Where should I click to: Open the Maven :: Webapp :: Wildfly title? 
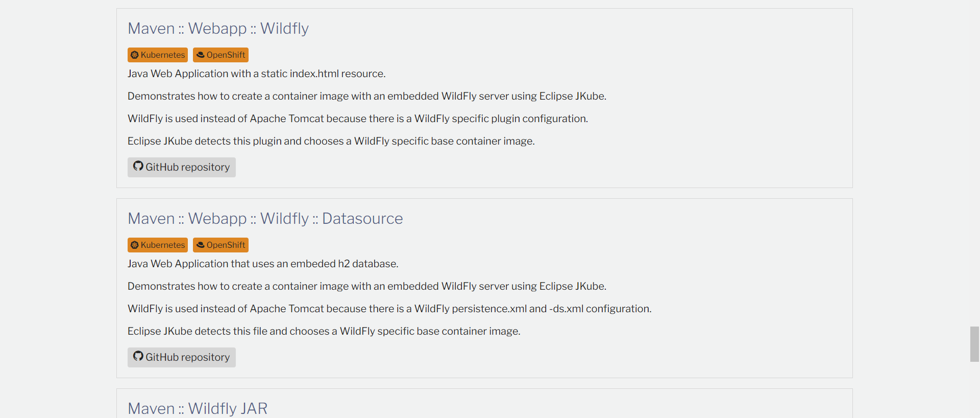[x=218, y=29]
